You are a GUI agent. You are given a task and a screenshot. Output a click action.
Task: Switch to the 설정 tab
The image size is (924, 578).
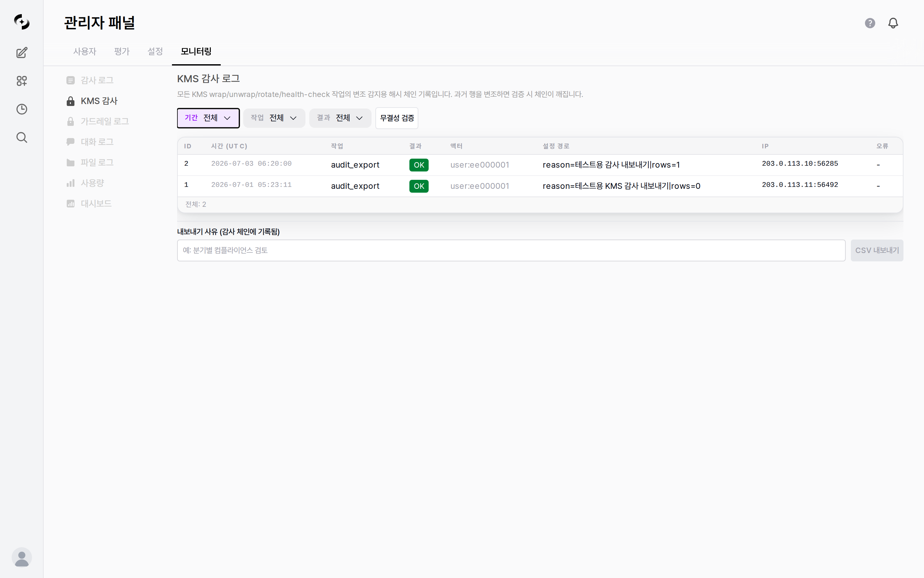pos(155,51)
